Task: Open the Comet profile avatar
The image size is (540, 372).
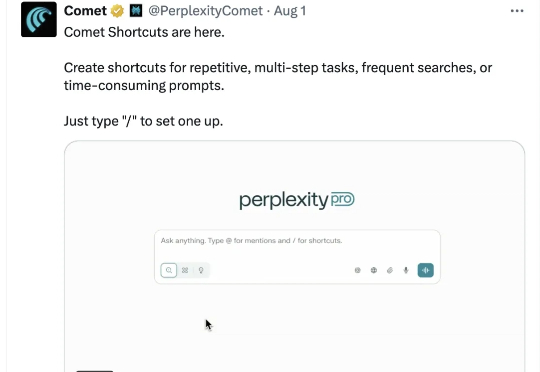Action: pyautogui.click(x=39, y=19)
